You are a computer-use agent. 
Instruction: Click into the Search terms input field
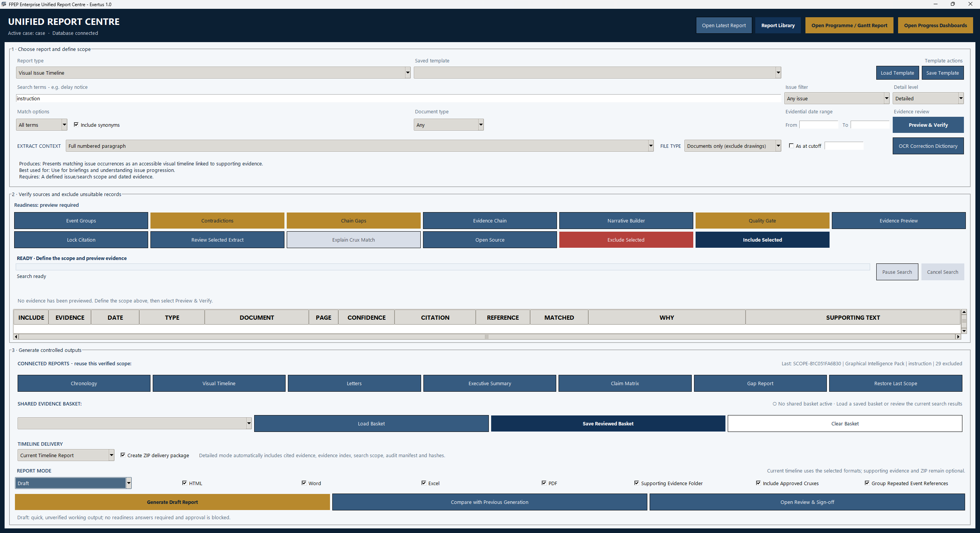tap(398, 98)
